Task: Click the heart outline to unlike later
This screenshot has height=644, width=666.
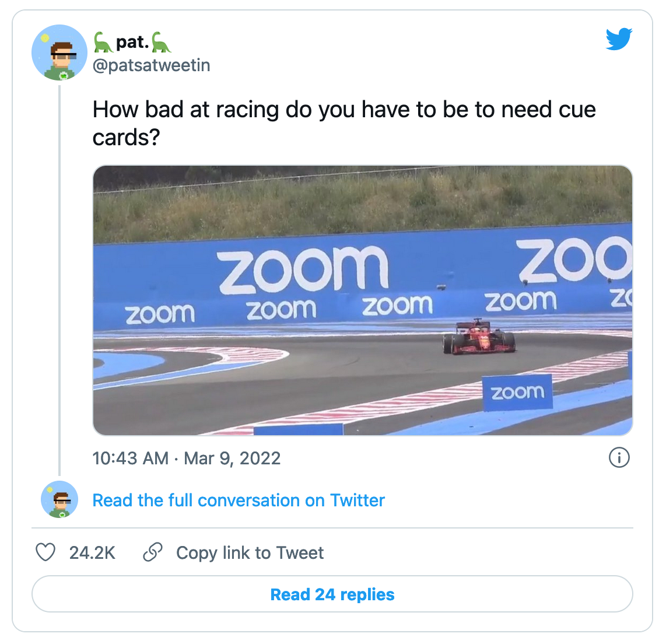Action: click(45, 552)
